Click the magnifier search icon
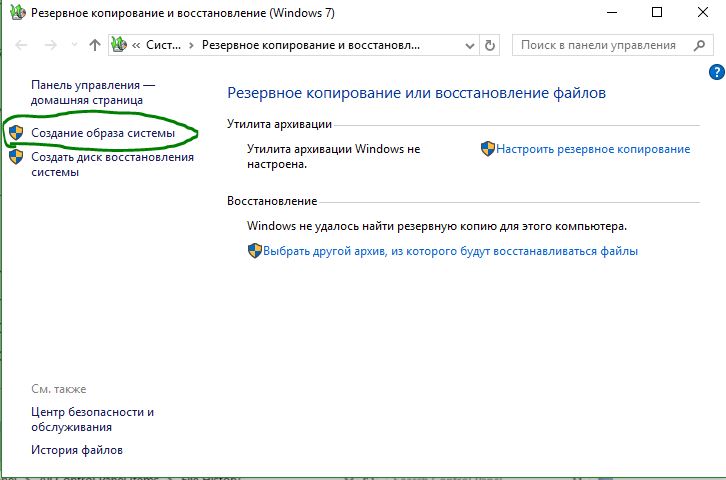This screenshot has width=726, height=480. pyautogui.click(x=699, y=45)
